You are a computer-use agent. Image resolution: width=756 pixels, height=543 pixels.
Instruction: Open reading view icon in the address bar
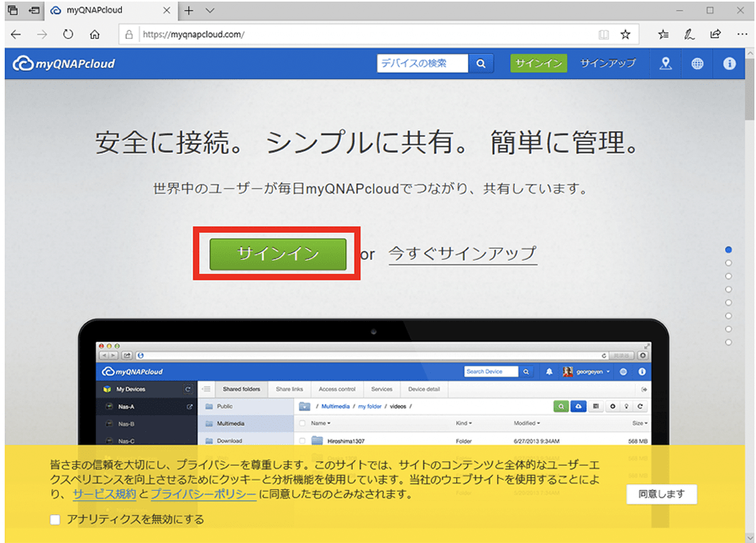[603, 34]
